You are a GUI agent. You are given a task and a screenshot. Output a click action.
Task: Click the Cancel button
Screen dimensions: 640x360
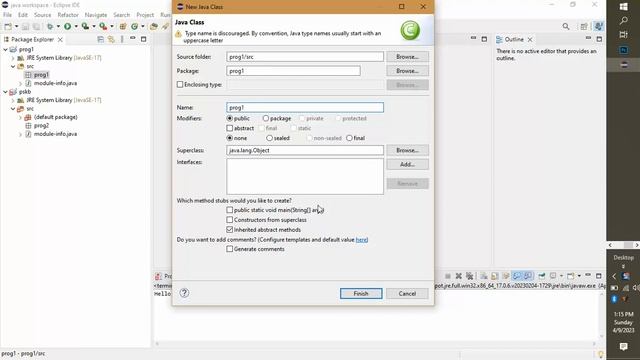[407, 293]
